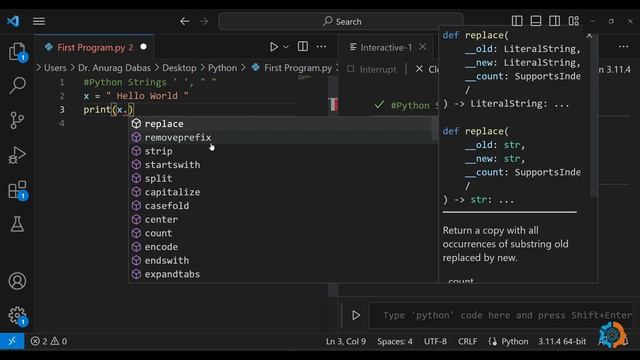Screen dimensions: 640x360
Task: Select replace from the suggestion list
Action: click(x=282, y=124)
